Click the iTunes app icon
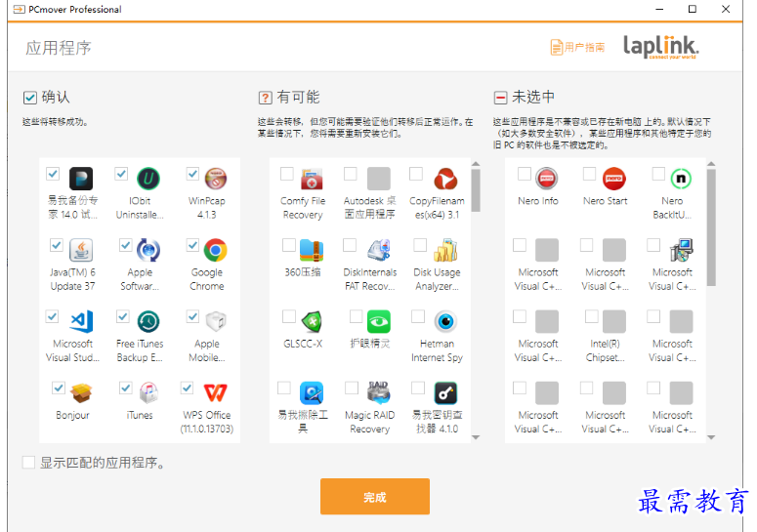The image size is (757, 532). [x=148, y=393]
